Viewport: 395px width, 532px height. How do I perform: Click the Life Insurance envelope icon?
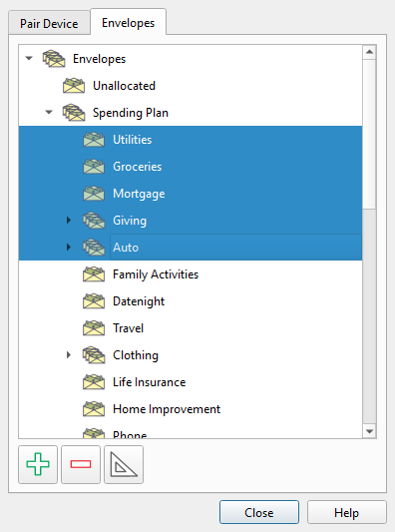pyautogui.click(x=94, y=382)
